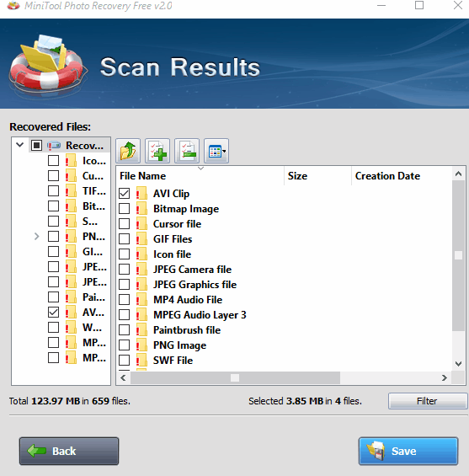This screenshot has height=476, width=469.
Task: Uncheck the AV... checkbox in the tree
Action: [53, 313]
